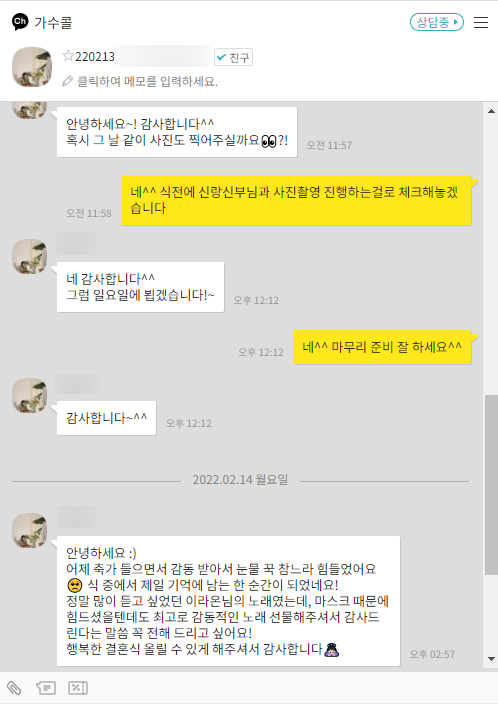Select the yellow 마무리 준비 잘 하세요 message bubble
The width and height of the screenshot is (498, 704).
(382, 347)
